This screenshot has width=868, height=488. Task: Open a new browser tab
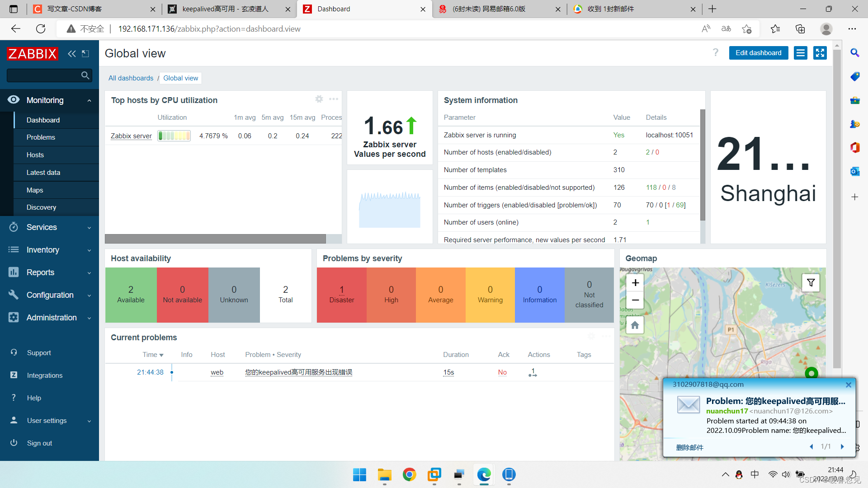click(712, 9)
